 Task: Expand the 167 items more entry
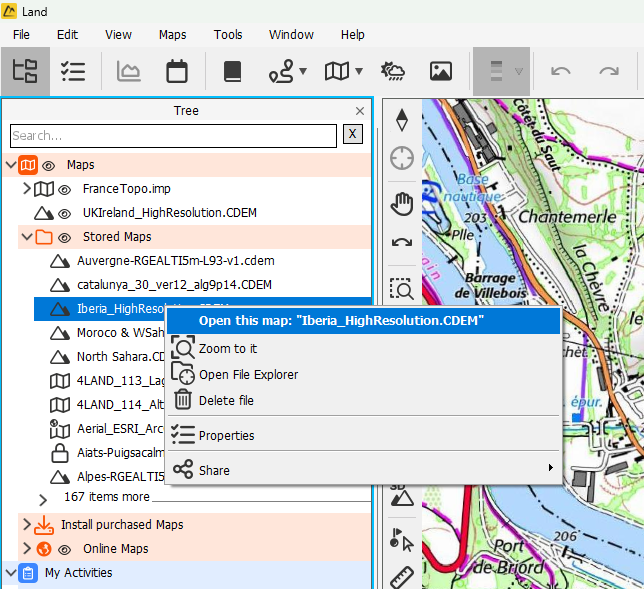click(43, 497)
